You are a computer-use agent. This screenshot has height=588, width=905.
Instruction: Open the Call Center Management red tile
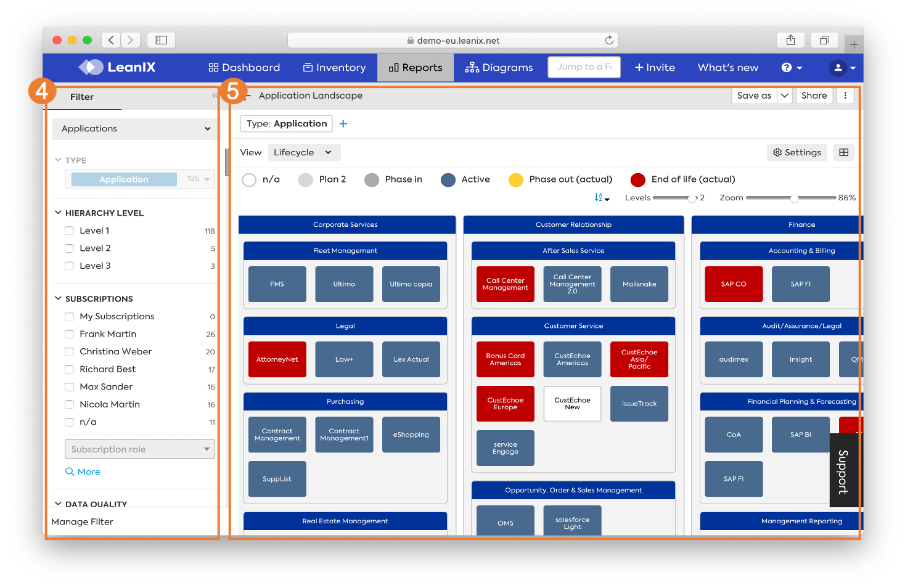pyautogui.click(x=506, y=284)
